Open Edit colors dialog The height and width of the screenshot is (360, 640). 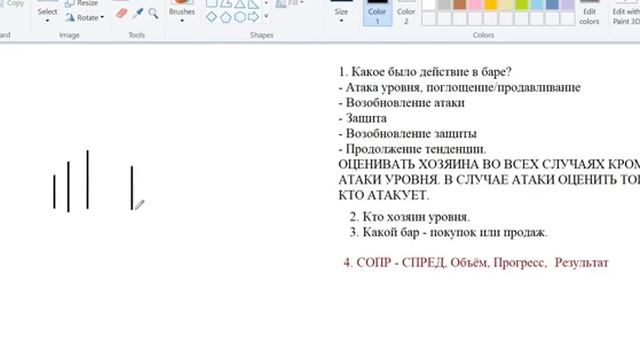[x=589, y=13]
